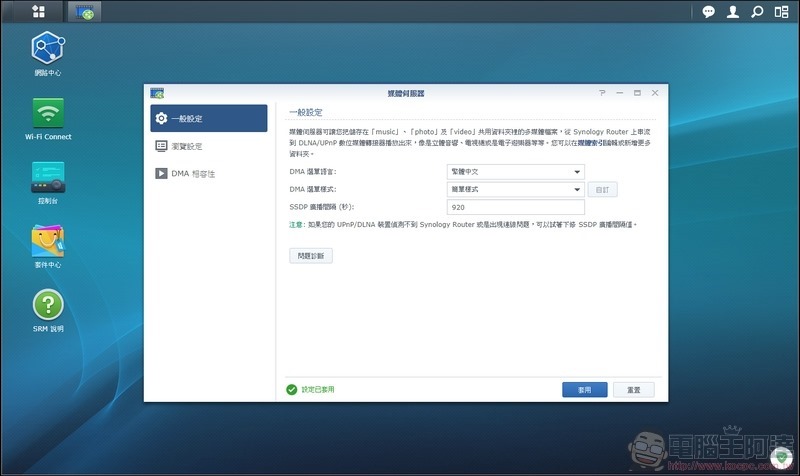Open the user account options icon
Image resolution: width=800 pixels, height=476 pixels.
(x=733, y=12)
